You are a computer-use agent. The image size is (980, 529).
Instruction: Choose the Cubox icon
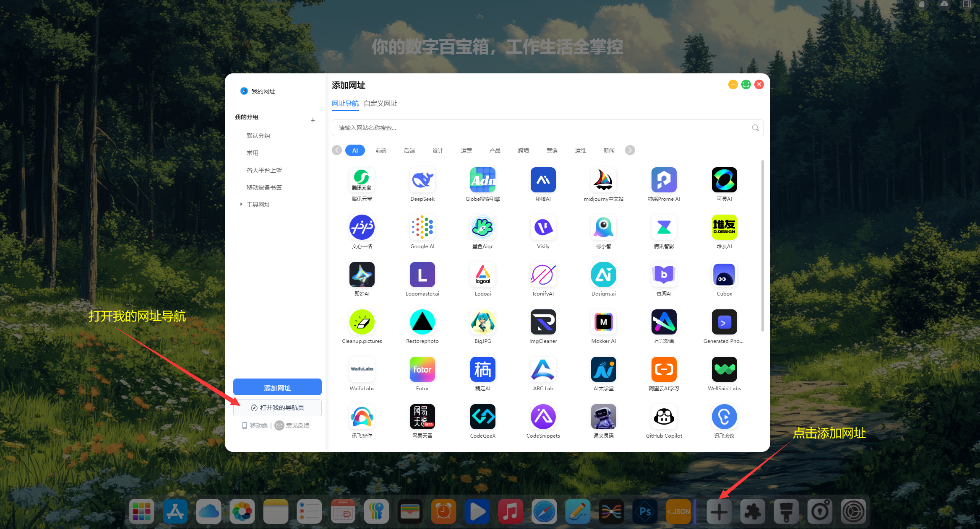[x=724, y=275]
